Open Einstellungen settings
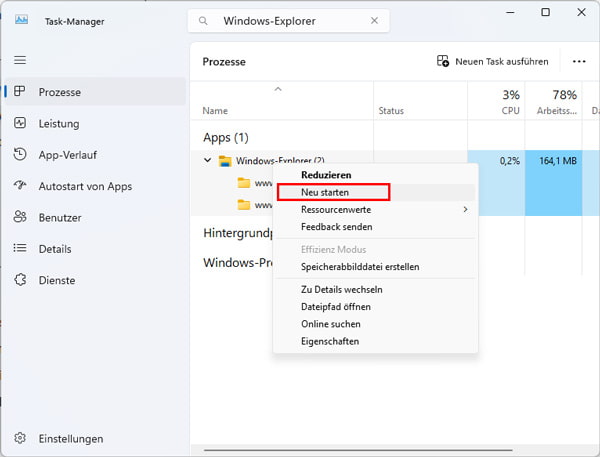The height and width of the screenshot is (457, 600). 95,438
